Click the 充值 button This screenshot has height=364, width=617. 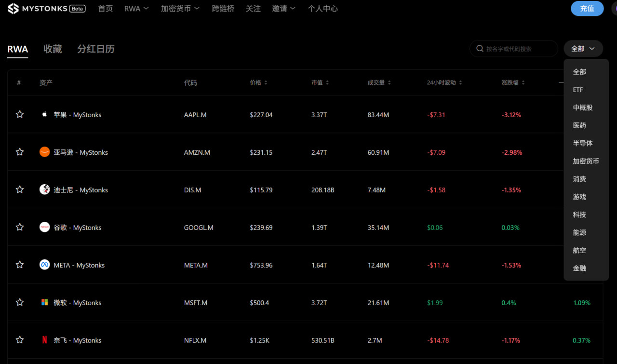[587, 9]
